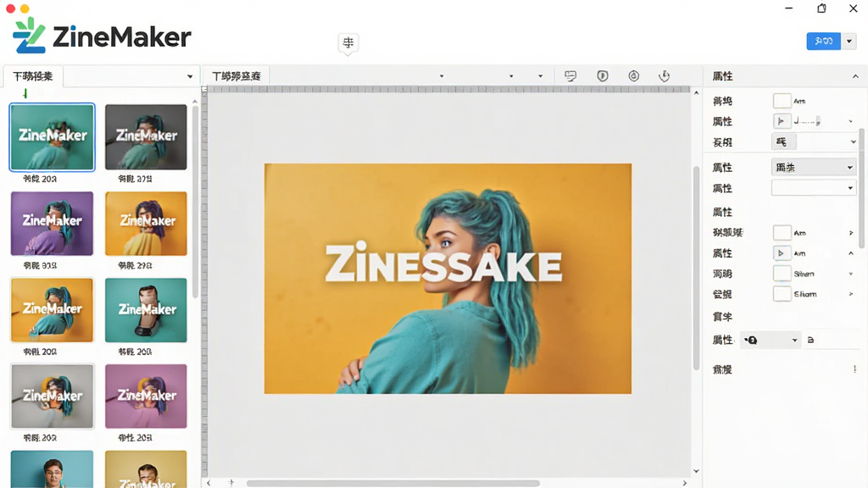Viewport: 868px width, 488px height.
Task: Open the vertical three-dots menu in properties panel
Action: 854,369
